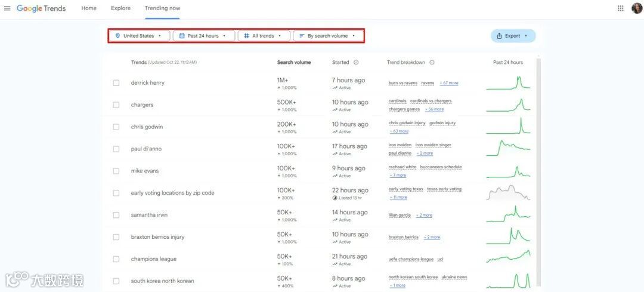Click the vertical scrollbar of the trends table
Viewport: 644px width, 292px height.
[x=538, y=173]
